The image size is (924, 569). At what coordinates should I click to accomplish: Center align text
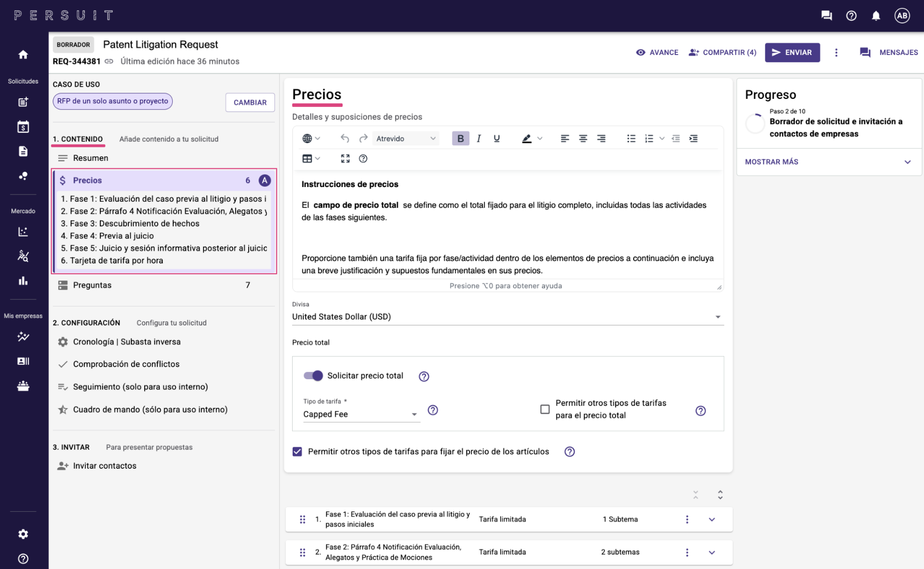583,139
